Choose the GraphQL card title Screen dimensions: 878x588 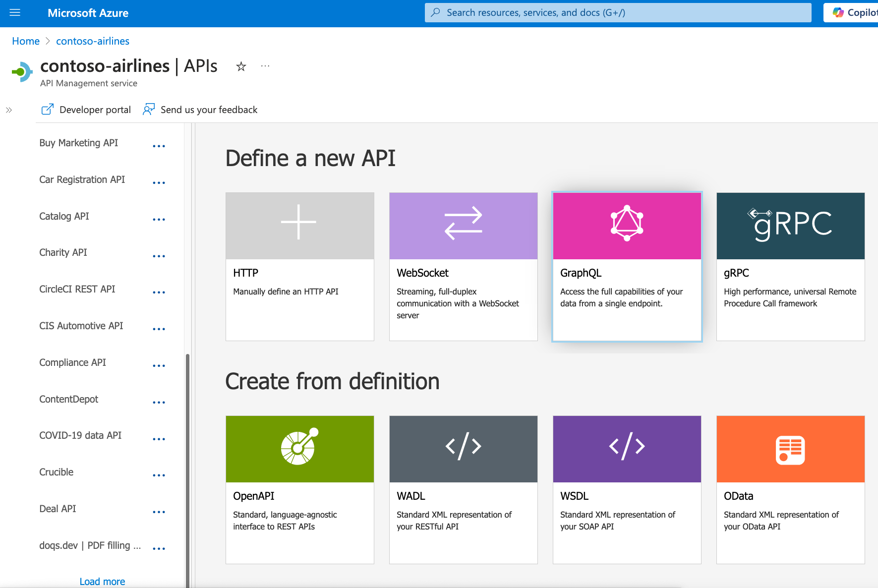pyautogui.click(x=581, y=273)
